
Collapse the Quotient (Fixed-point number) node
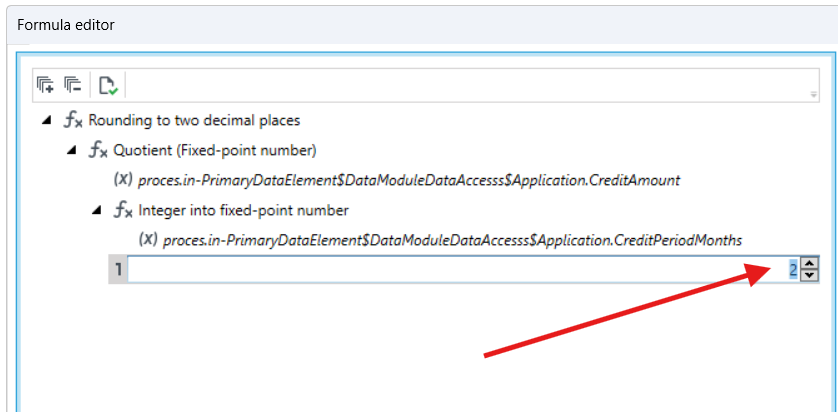pos(72,151)
